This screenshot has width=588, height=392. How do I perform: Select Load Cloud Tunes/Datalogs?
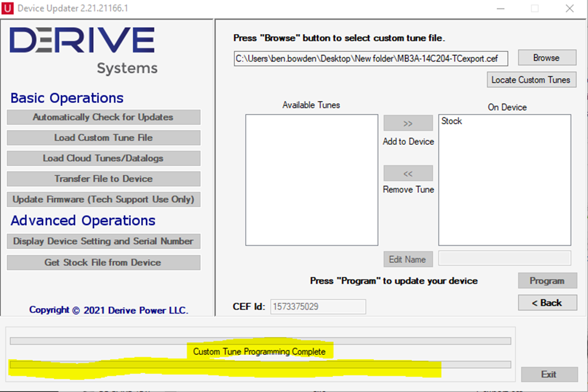coord(103,158)
